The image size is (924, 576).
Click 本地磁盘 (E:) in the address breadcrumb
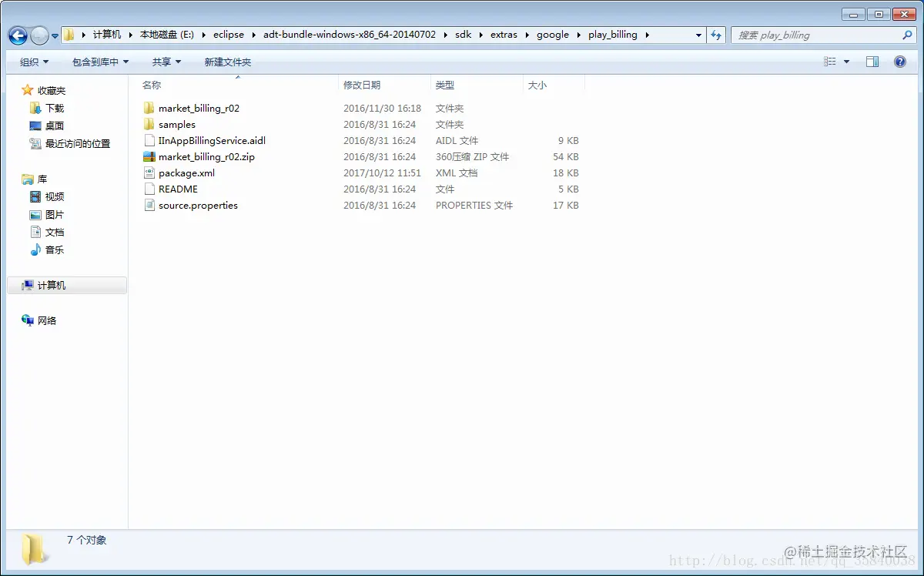point(167,35)
